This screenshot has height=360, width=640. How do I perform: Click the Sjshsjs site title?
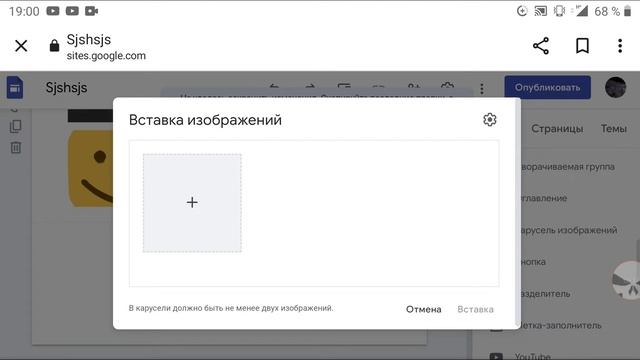[x=66, y=88]
